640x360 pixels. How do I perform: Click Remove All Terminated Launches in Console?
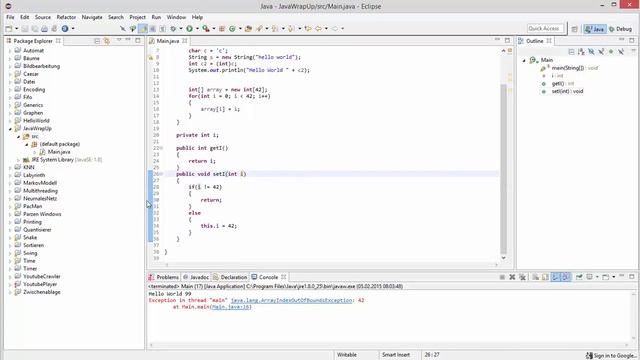click(522, 277)
